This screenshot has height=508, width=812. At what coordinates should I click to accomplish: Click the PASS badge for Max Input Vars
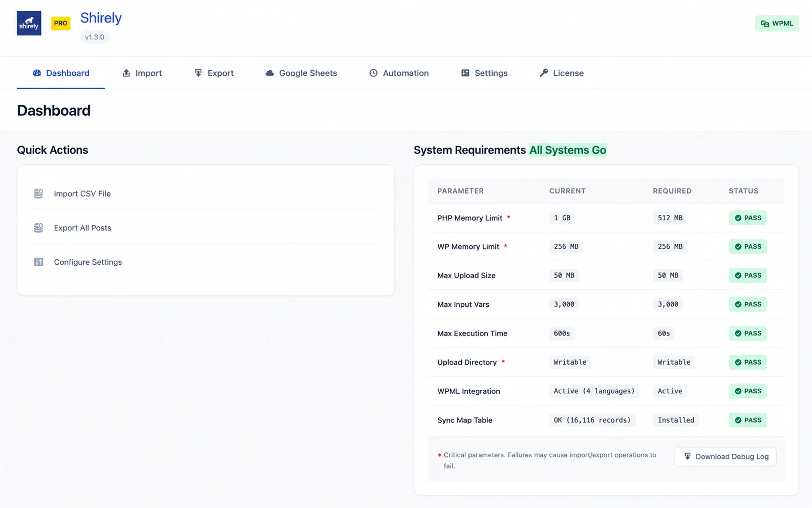point(747,304)
